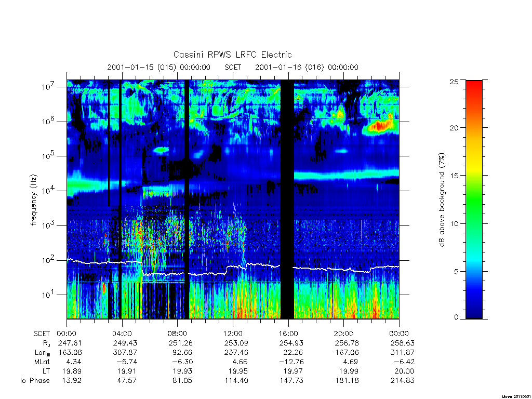
Task: Click the MLat row label
Action: point(42,362)
